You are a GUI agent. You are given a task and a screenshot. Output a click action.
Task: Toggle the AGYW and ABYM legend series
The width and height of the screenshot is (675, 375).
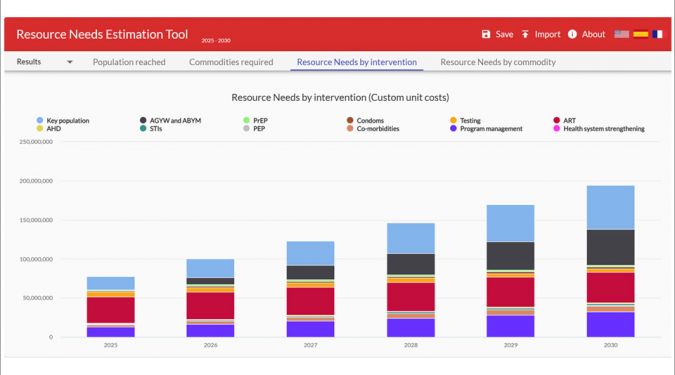pos(170,121)
